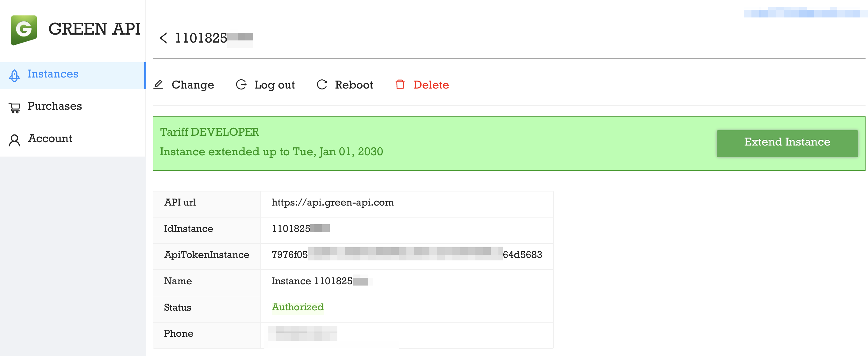Click the red trash can icon
This screenshot has height=356, width=868.
(400, 85)
